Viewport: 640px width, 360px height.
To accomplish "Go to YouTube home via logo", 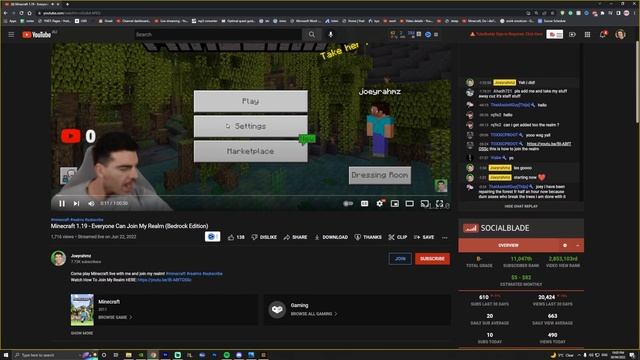I will [37, 35].
